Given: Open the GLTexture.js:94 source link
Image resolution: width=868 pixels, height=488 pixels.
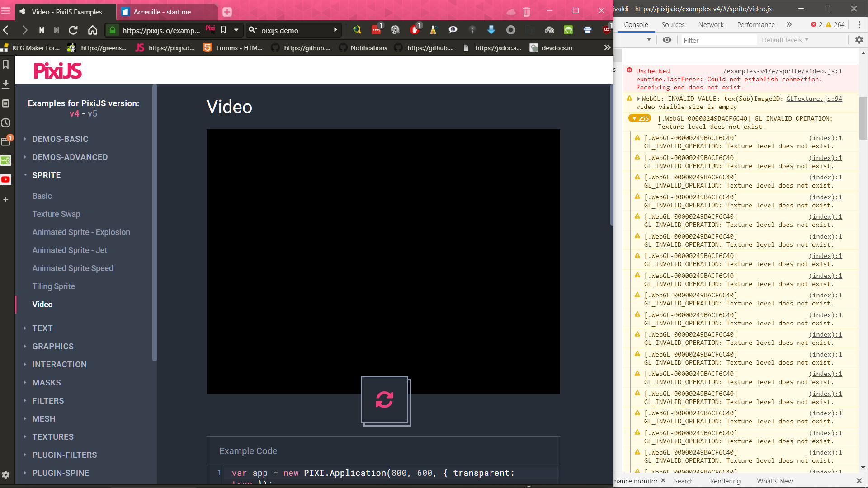Looking at the screenshot, I should coord(814,99).
